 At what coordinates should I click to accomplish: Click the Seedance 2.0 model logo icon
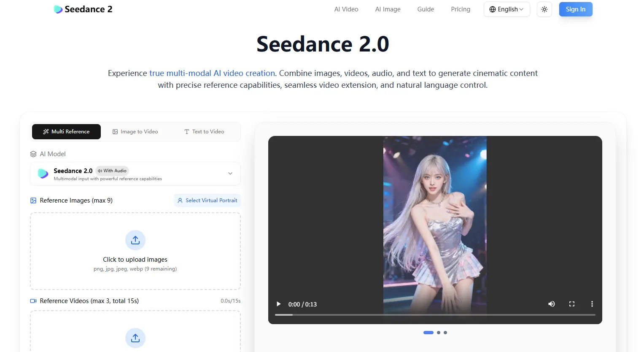(43, 173)
